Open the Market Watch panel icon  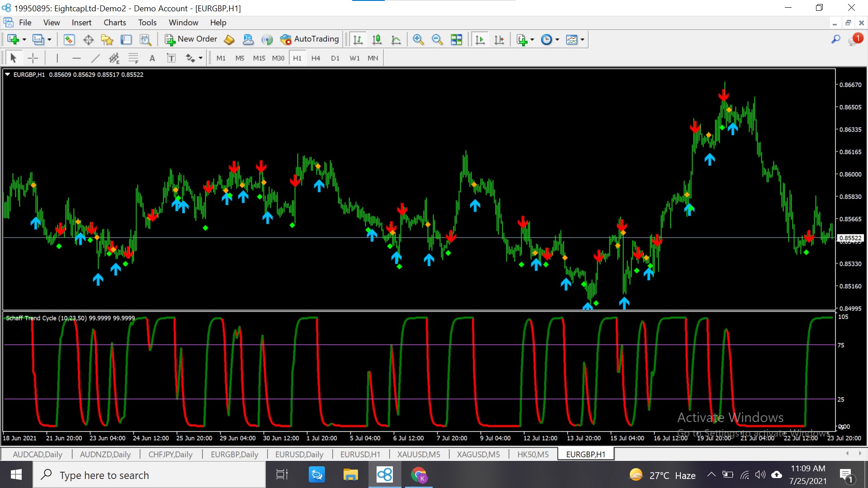tap(69, 40)
